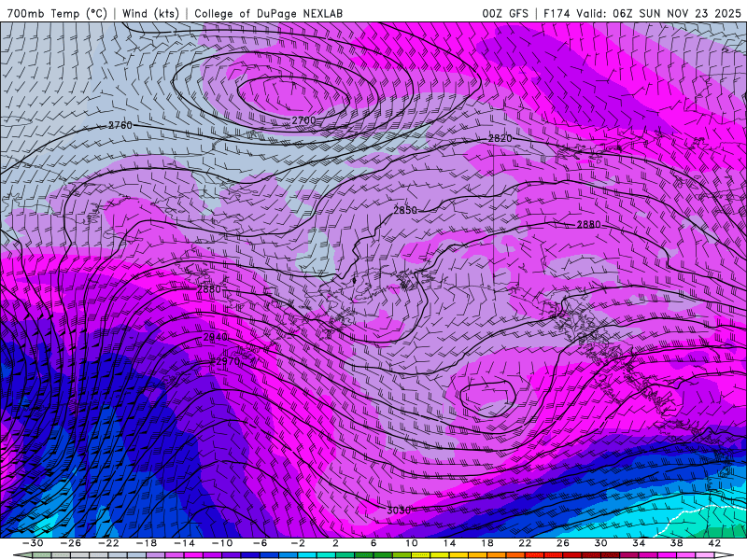Click the -22 legend tick label
747x560 pixels.
[108, 543]
